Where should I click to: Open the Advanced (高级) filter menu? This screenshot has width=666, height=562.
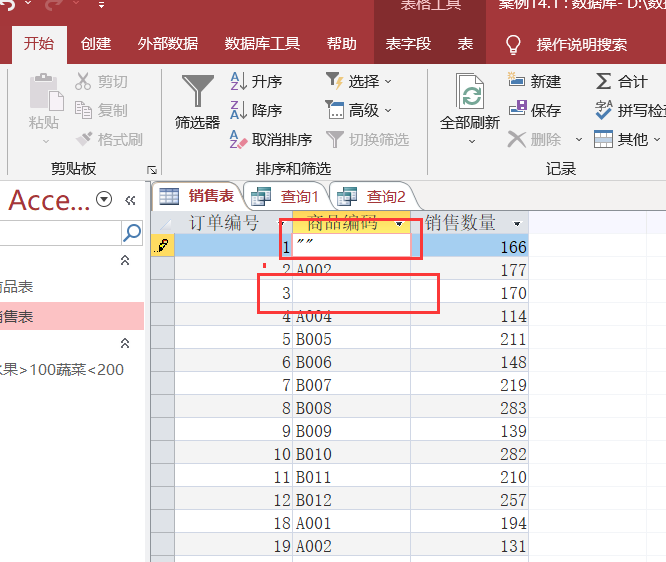359,110
